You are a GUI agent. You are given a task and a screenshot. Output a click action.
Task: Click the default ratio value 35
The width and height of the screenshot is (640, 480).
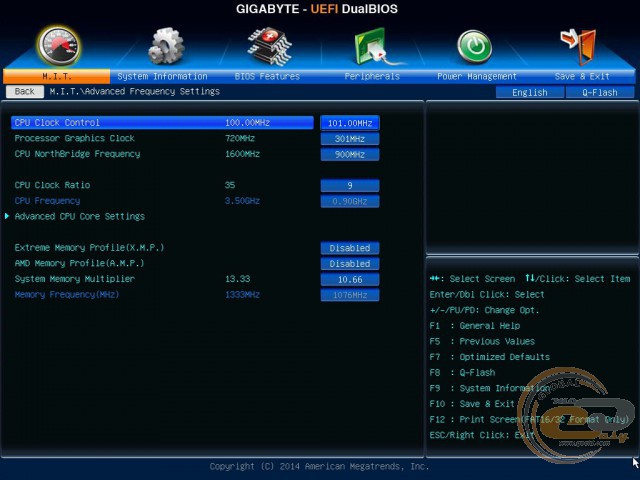pyautogui.click(x=230, y=185)
